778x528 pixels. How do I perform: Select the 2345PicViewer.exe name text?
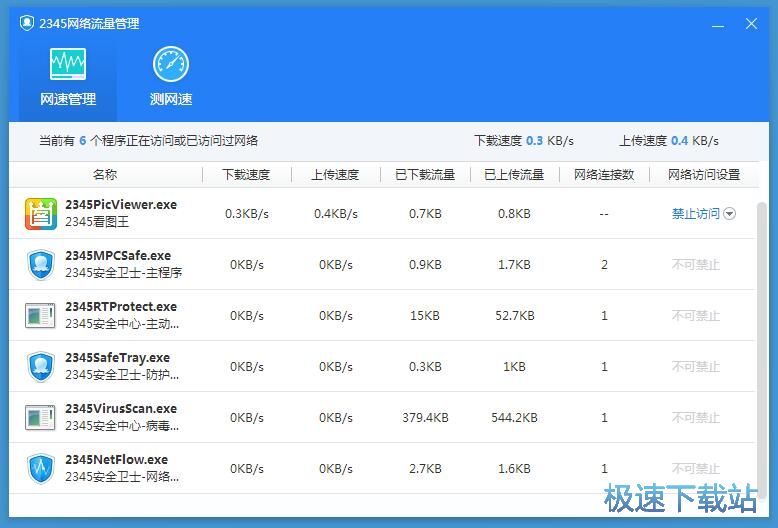(121, 204)
